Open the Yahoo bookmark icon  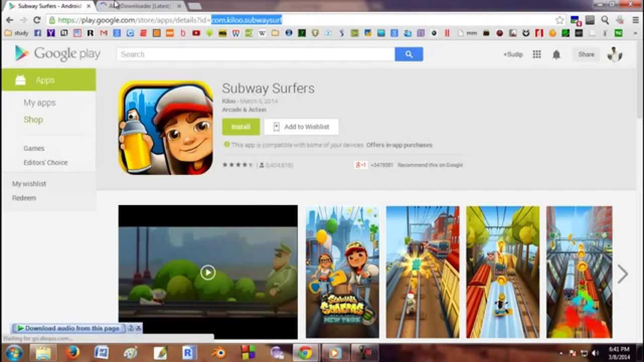coord(51,33)
